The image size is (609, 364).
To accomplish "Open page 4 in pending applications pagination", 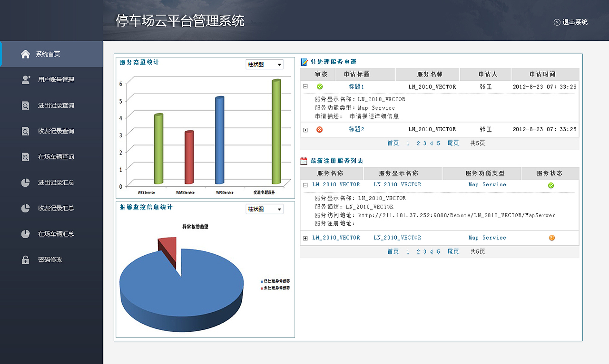I will tap(432, 143).
